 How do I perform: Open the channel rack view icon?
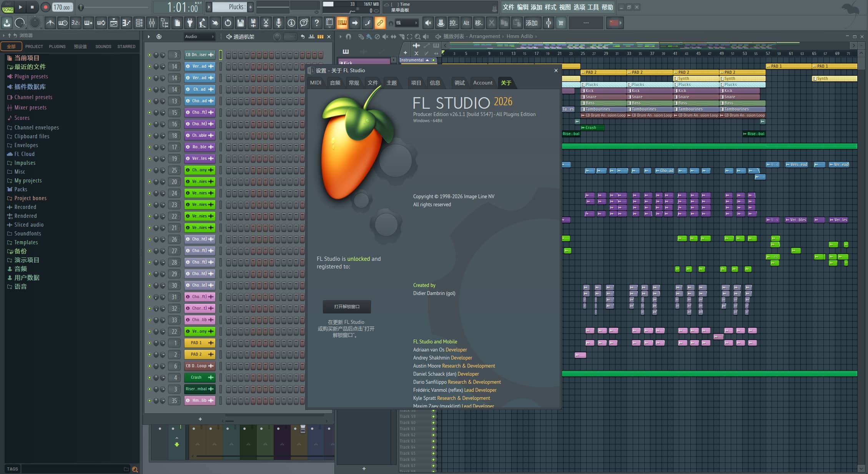click(x=139, y=23)
